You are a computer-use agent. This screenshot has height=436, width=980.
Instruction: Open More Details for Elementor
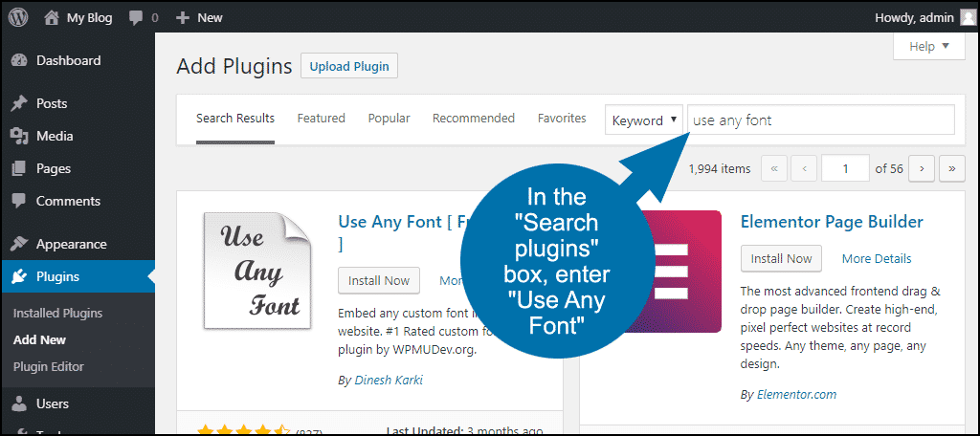[877, 258]
